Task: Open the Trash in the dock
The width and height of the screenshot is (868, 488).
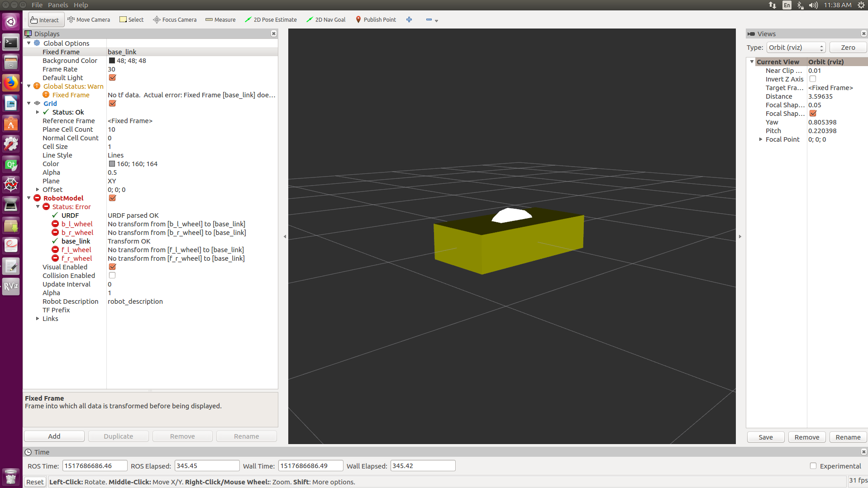Action: click(11, 477)
